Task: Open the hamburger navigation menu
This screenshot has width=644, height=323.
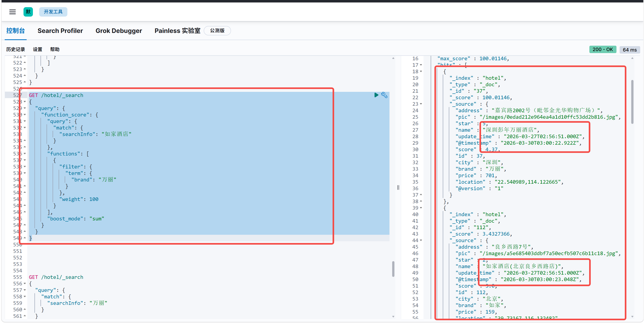Action: pyautogui.click(x=13, y=12)
